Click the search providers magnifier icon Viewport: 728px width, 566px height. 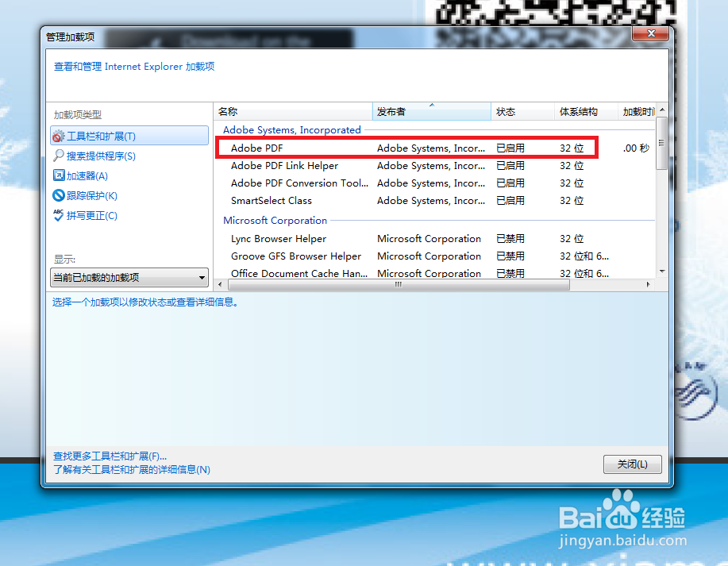[58, 156]
